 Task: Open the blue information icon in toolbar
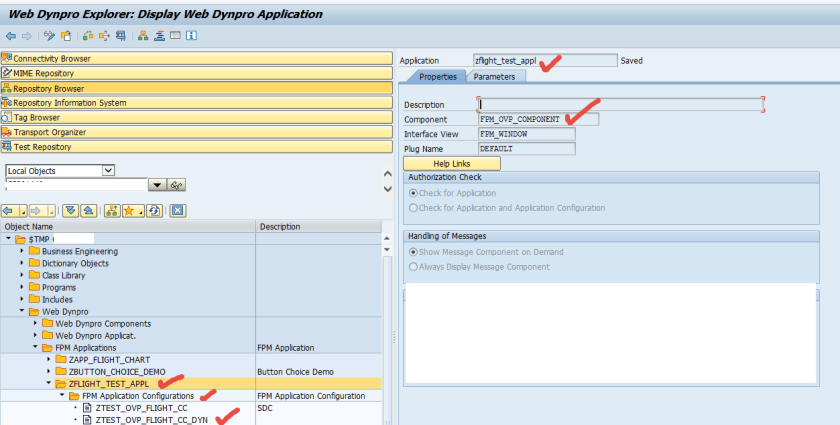190,36
